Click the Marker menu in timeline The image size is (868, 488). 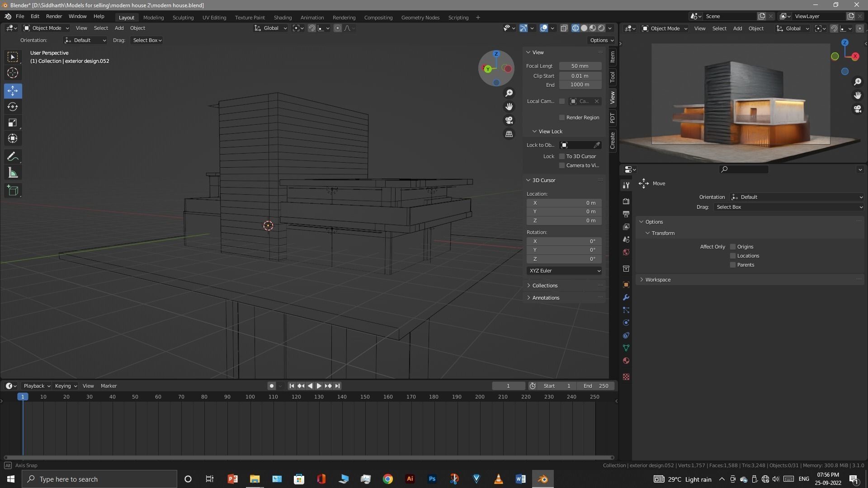(x=108, y=386)
